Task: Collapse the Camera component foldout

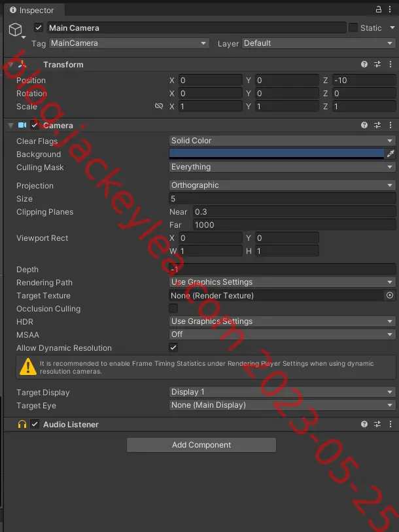Action: coord(11,126)
